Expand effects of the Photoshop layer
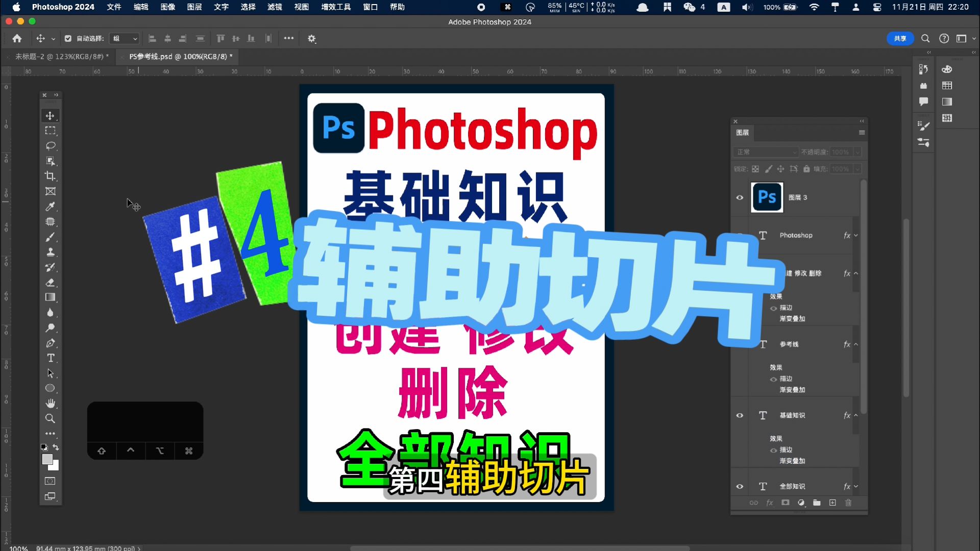Viewport: 980px width, 551px height. point(856,235)
